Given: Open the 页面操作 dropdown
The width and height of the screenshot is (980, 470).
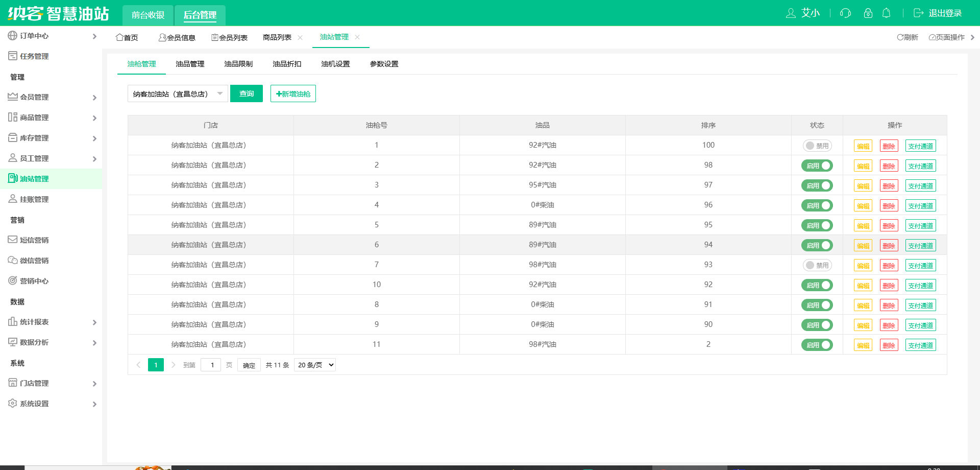Looking at the screenshot, I should coord(951,37).
